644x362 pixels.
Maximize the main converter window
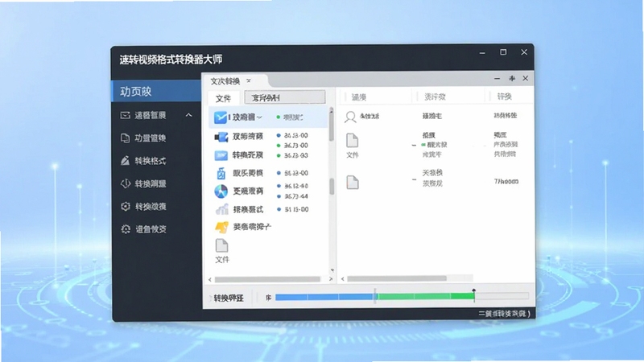503,52
